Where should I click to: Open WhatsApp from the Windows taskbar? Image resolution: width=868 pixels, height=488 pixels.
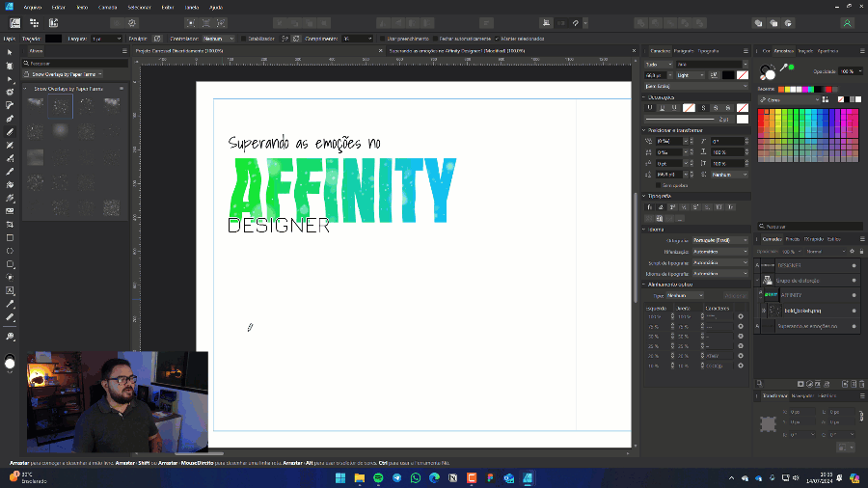coord(415,478)
